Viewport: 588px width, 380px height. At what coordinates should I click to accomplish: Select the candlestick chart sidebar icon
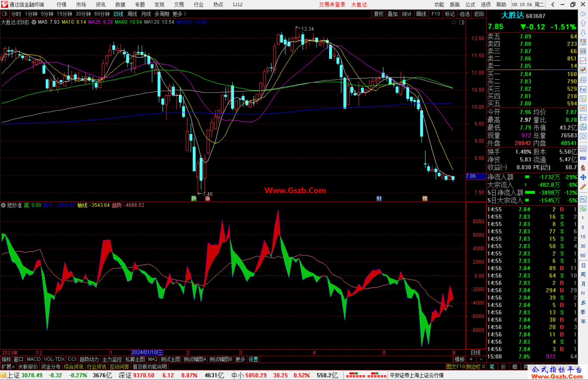(x=583, y=70)
